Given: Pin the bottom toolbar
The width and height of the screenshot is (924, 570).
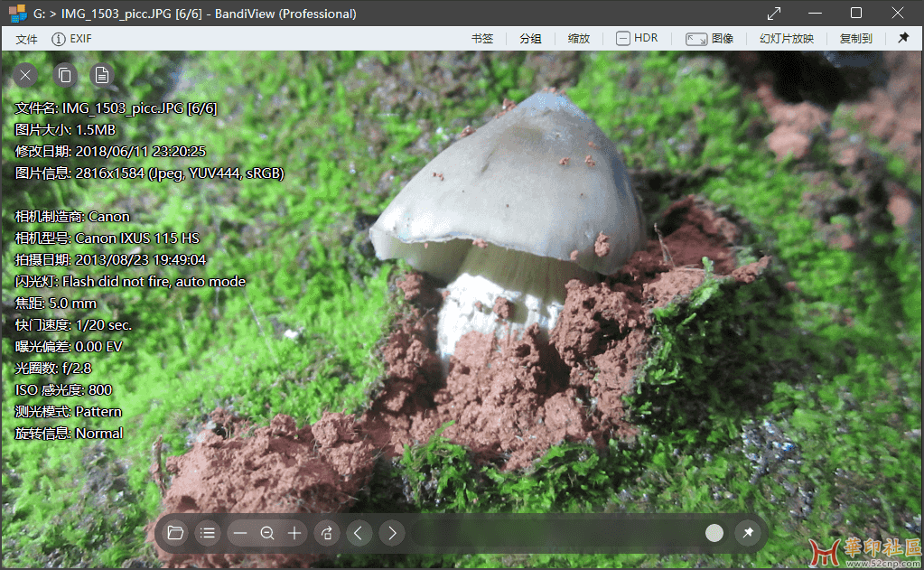Looking at the screenshot, I should click(x=748, y=533).
